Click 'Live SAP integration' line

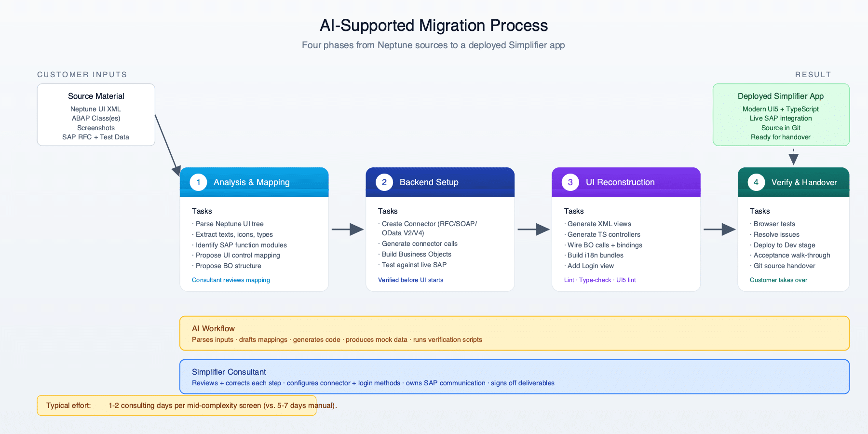(x=781, y=118)
